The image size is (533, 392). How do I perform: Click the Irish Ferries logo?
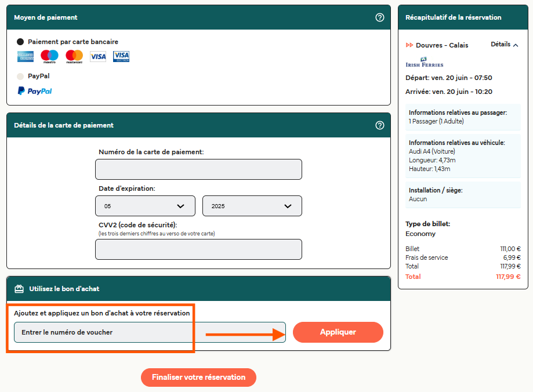tap(424, 63)
